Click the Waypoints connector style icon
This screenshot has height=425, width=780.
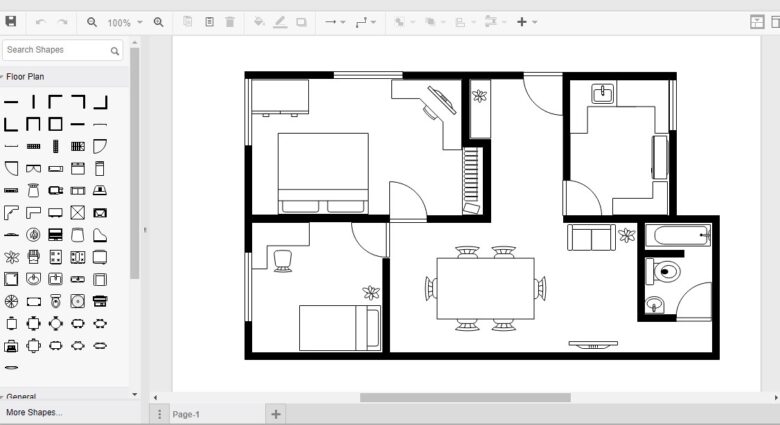(361, 22)
